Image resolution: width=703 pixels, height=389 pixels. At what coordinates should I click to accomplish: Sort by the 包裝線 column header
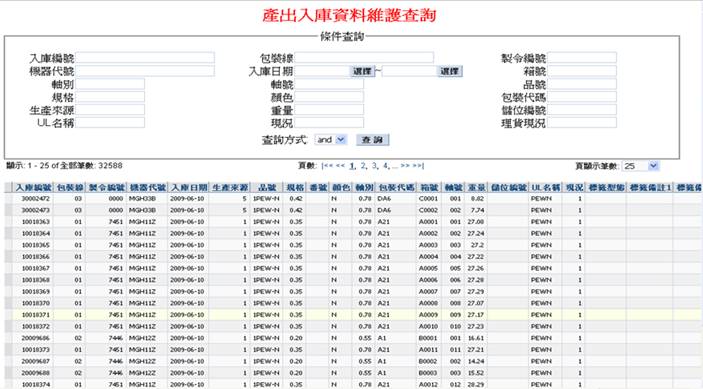click(x=70, y=187)
